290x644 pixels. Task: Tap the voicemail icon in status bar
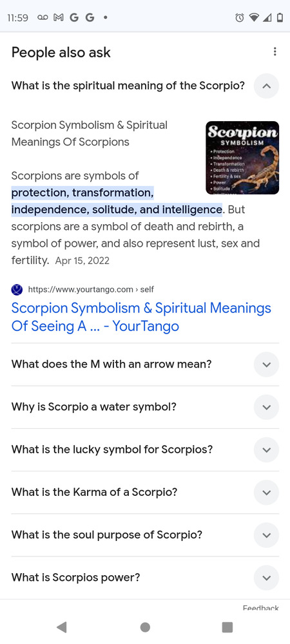point(43,17)
